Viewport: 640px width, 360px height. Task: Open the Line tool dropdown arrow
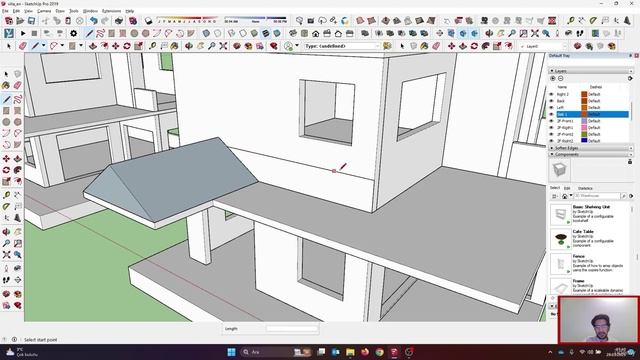[x=43, y=46]
